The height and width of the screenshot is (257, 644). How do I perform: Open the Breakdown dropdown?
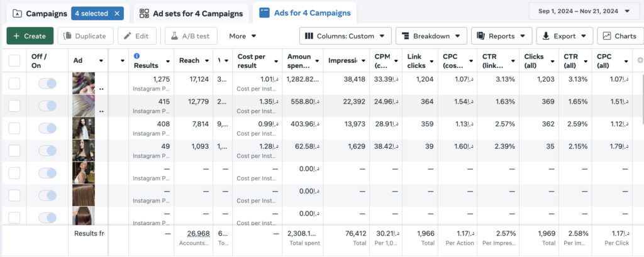click(431, 36)
